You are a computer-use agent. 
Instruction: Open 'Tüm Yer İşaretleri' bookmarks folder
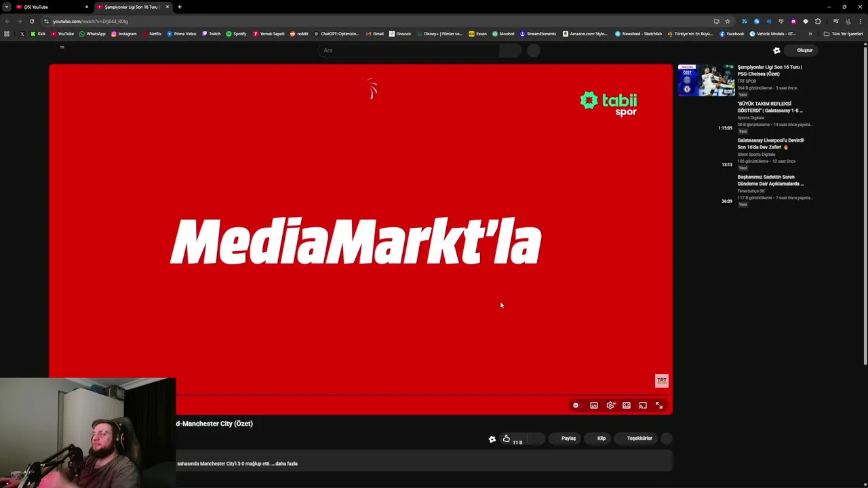[x=844, y=34]
